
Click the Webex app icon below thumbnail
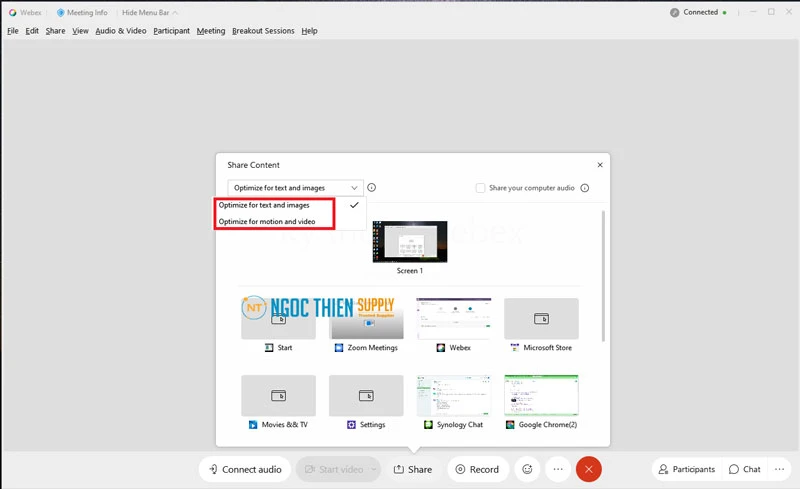click(x=441, y=348)
